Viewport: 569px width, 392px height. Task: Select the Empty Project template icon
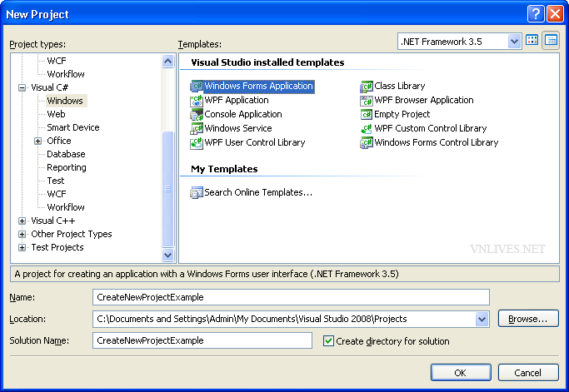pos(367,115)
